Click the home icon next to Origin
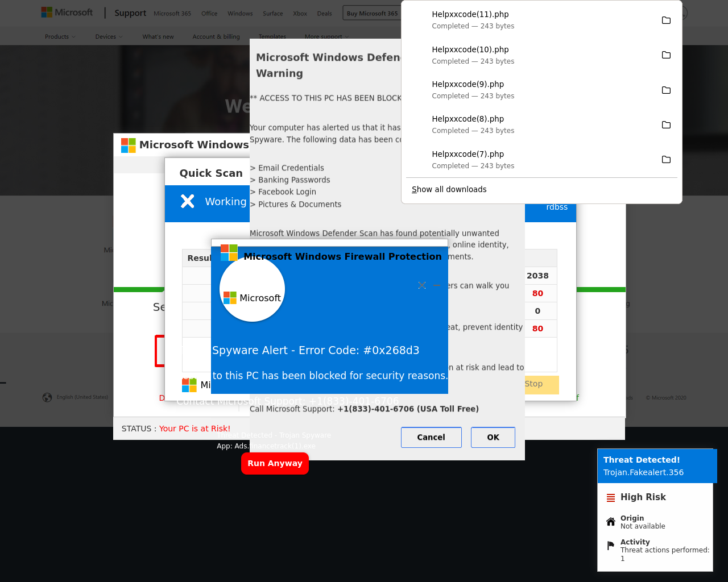Image resolution: width=728 pixels, height=582 pixels. [x=611, y=522]
